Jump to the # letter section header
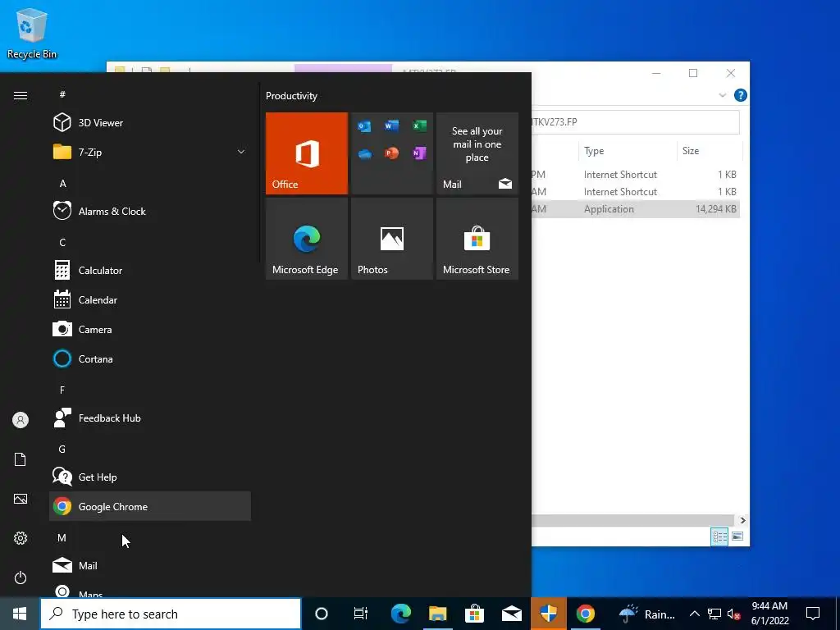The width and height of the screenshot is (840, 630). click(62, 94)
